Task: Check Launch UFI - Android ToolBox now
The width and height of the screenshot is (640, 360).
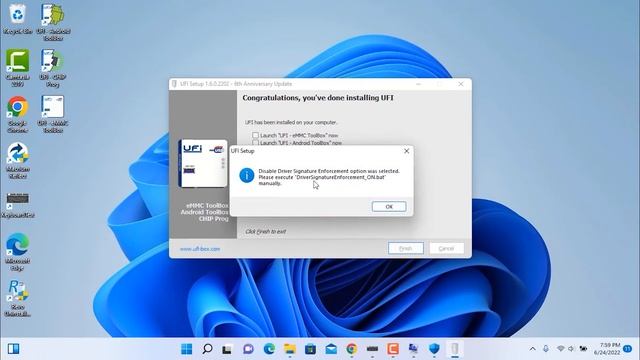Action: (255, 143)
